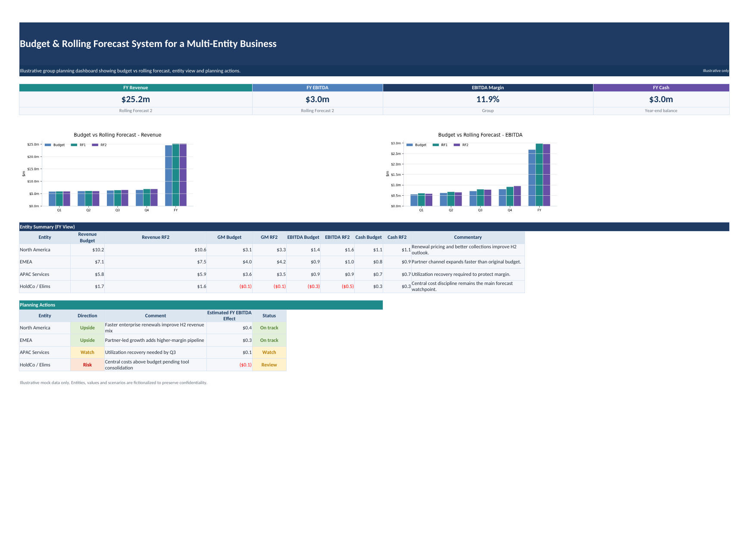Screen dimensions: 756x535
Task: Click HoldCo's ($0.3) EBITDA Budget cell
Action: (x=303, y=287)
